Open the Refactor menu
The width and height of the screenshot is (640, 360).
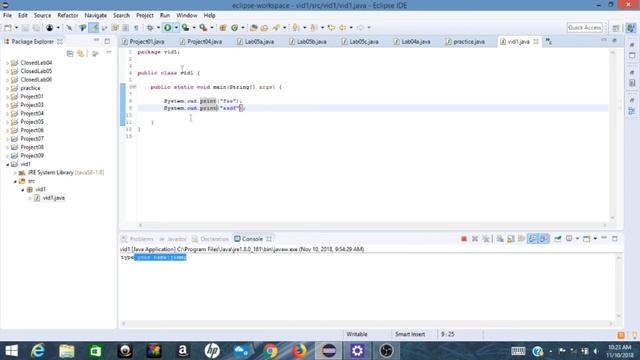68,15
